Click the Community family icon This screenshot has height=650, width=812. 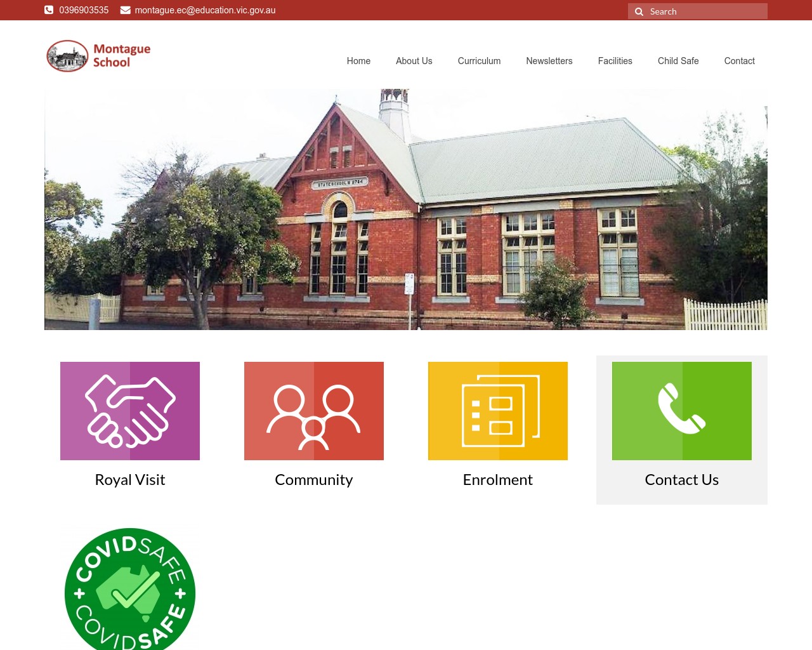tap(313, 411)
